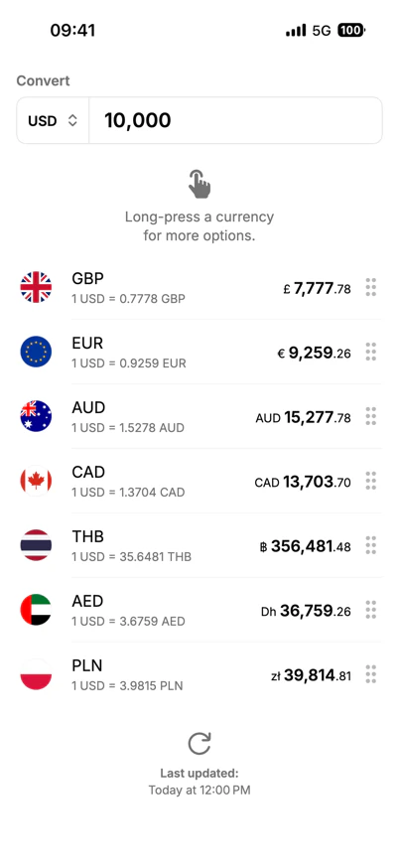Click the reorder handle on the EUR row

point(371,352)
